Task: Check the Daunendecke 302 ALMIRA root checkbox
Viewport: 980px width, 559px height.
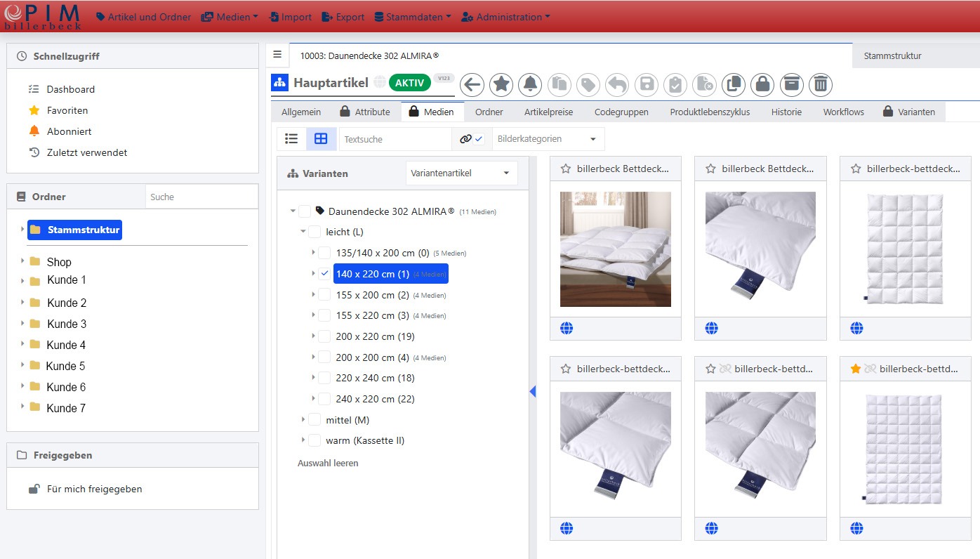Action: click(305, 211)
